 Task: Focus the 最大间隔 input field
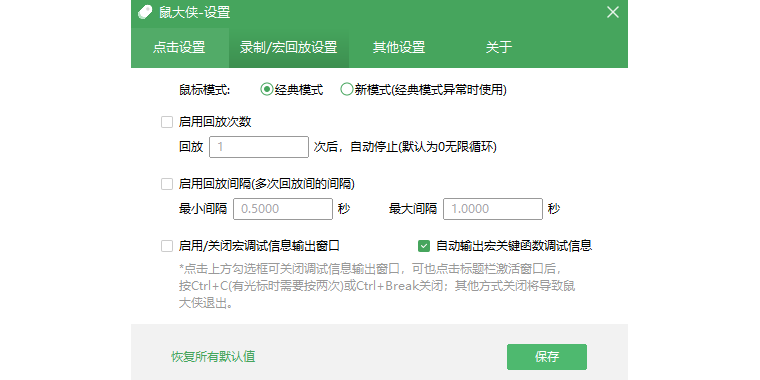click(492, 209)
